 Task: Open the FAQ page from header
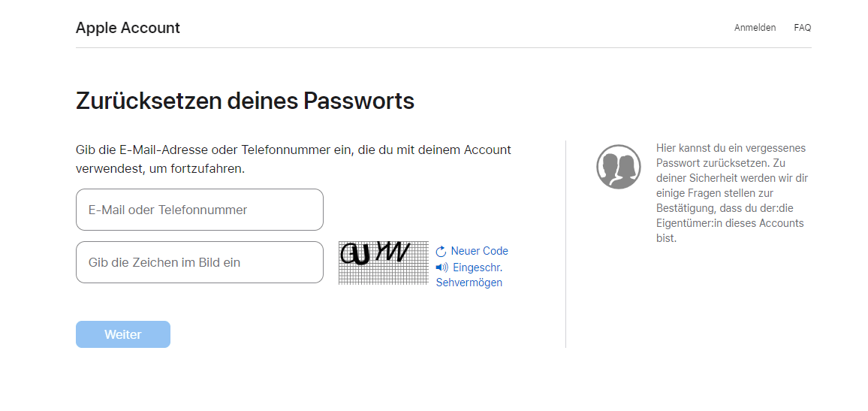pos(802,28)
